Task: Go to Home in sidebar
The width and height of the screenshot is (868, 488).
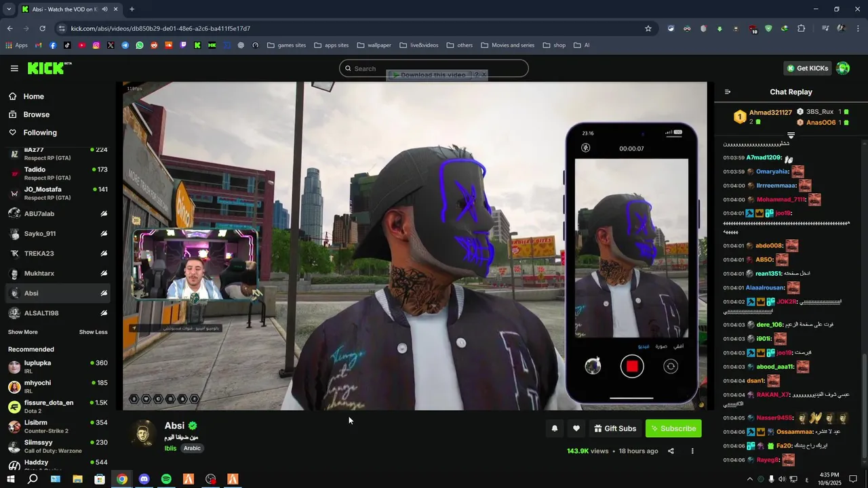Action: pyautogui.click(x=33, y=96)
